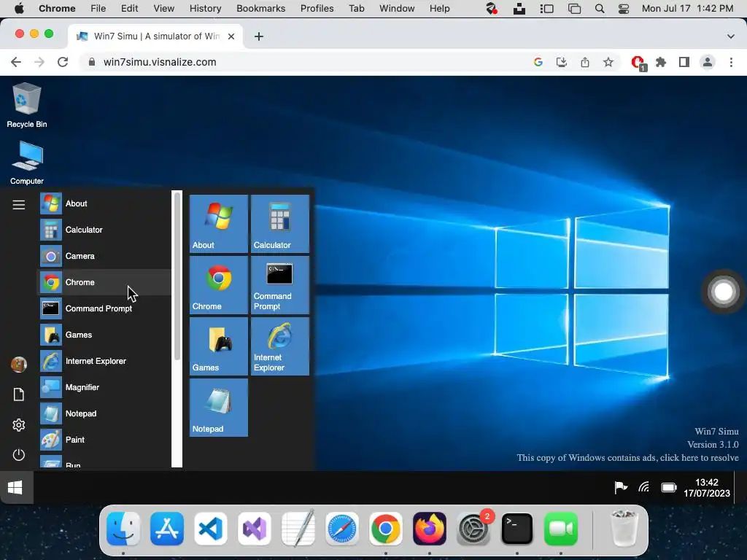
Task: Open About in the Start menu app list
Action: (105, 203)
